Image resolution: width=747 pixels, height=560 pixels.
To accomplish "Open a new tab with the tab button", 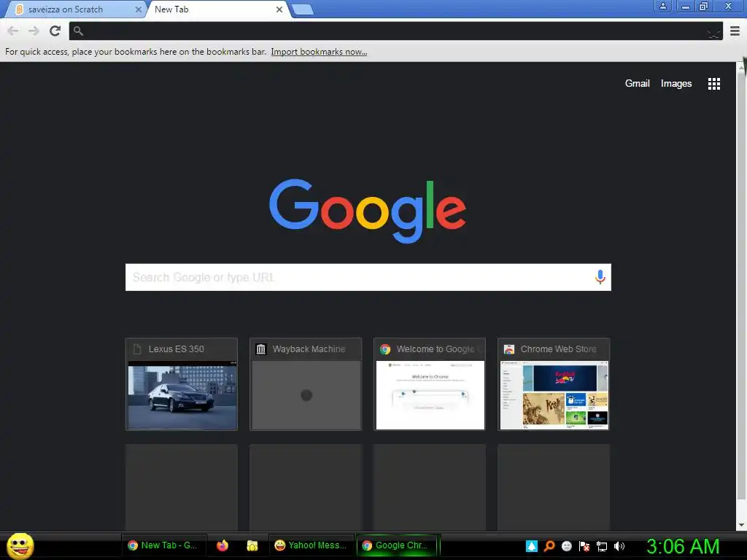I will [x=303, y=9].
